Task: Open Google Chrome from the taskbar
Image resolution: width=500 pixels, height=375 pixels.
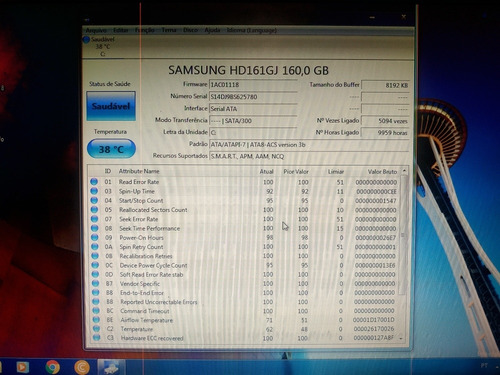Action: (x=52, y=367)
